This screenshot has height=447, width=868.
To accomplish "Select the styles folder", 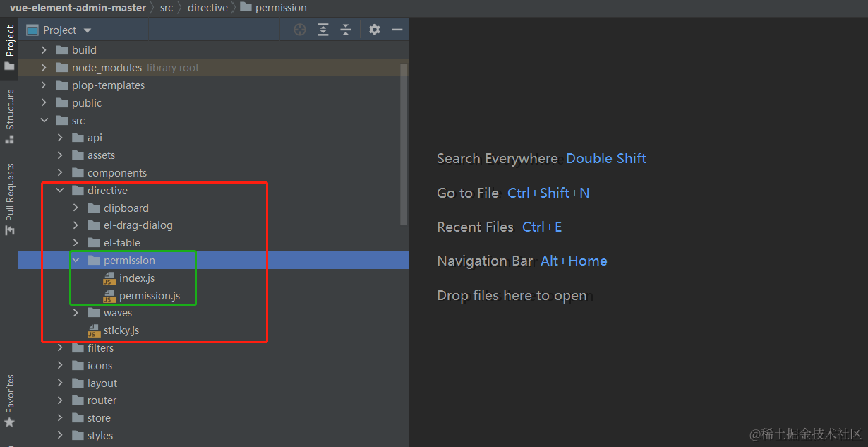I will point(100,436).
